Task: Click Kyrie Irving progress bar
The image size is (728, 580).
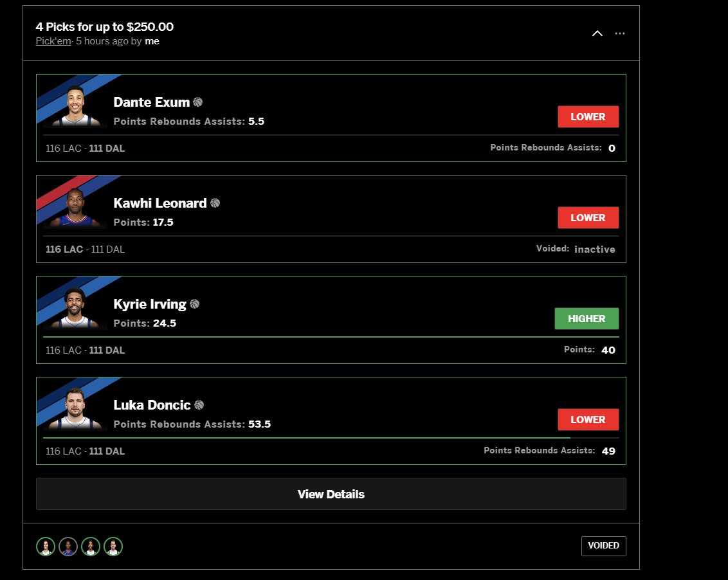Action: (331, 337)
